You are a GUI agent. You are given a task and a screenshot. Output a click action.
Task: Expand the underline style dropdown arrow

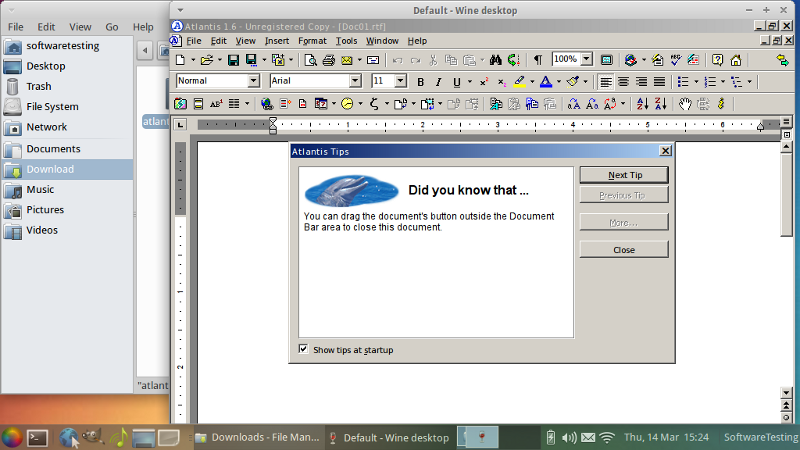(469, 82)
